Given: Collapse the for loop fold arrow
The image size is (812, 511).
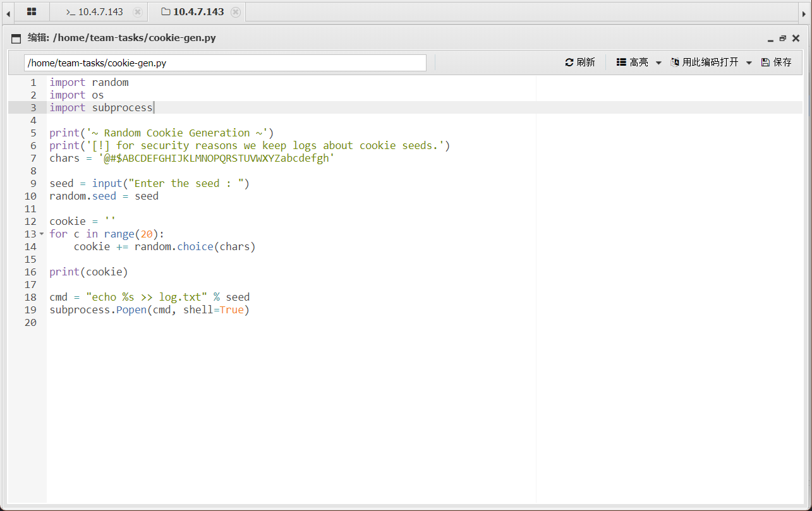Looking at the screenshot, I should click(42, 234).
